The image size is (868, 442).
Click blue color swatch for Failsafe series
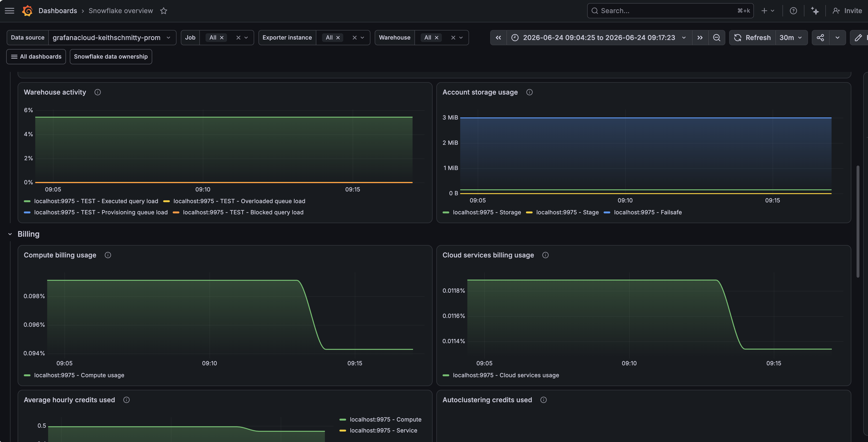click(607, 212)
